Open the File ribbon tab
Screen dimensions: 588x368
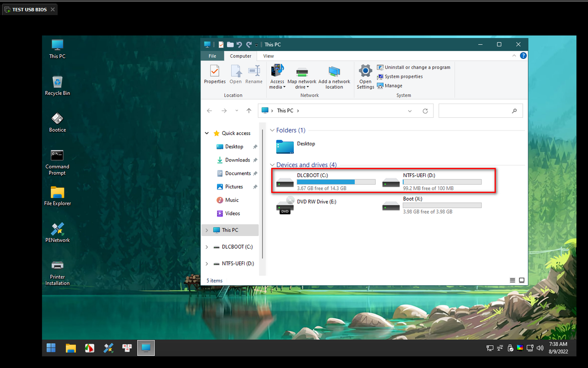[212, 56]
